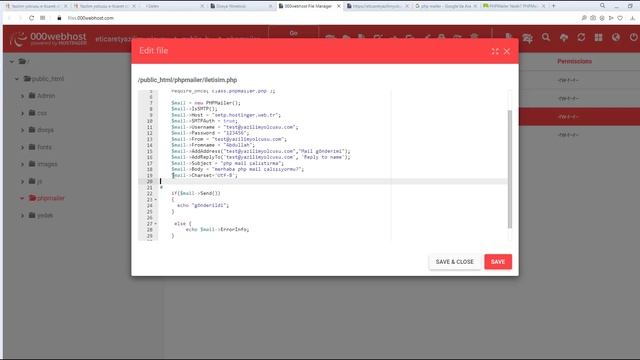
Task: Click the echo "gönderildi" code line
Action: click(203, 205)
